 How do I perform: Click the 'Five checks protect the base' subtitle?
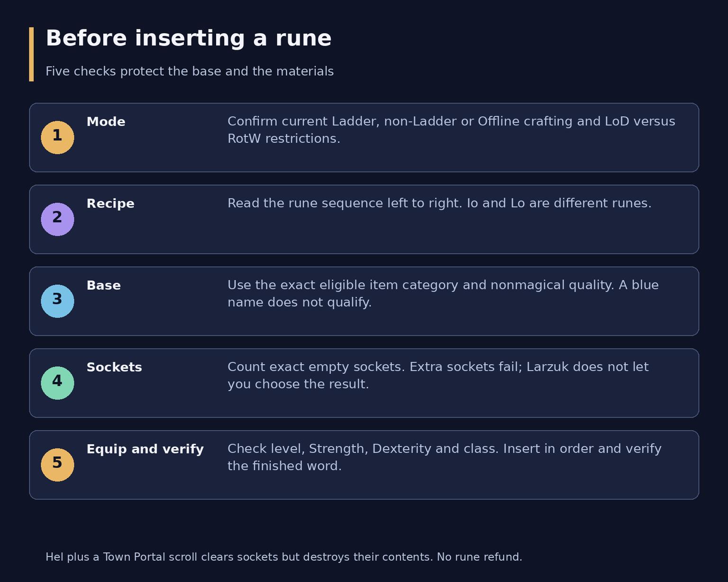[190, 72]
